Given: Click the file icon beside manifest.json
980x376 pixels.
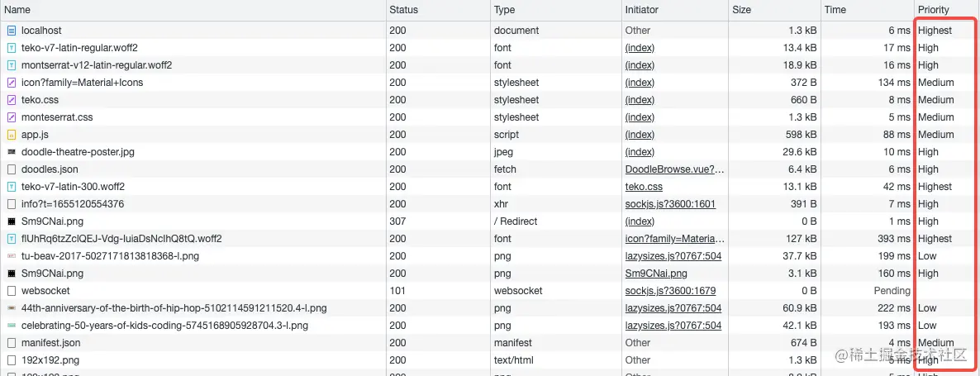Looking at the screenshot, I should (12, 343).
